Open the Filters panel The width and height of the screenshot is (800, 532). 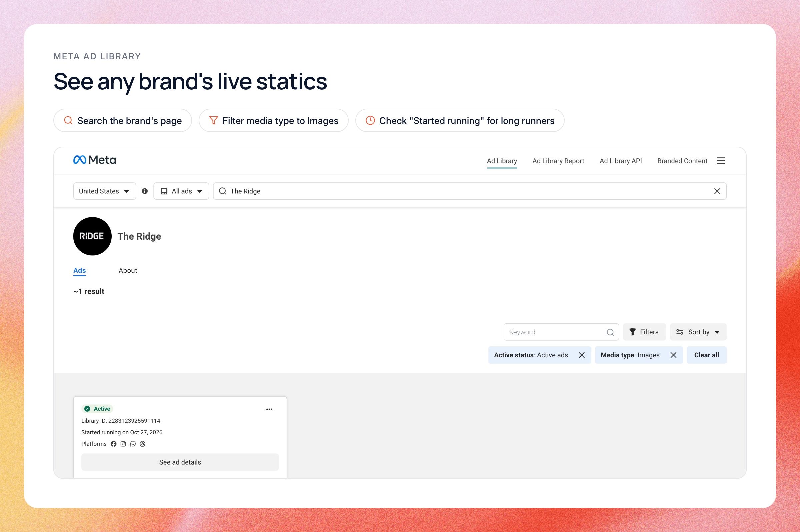coord(644,332)
